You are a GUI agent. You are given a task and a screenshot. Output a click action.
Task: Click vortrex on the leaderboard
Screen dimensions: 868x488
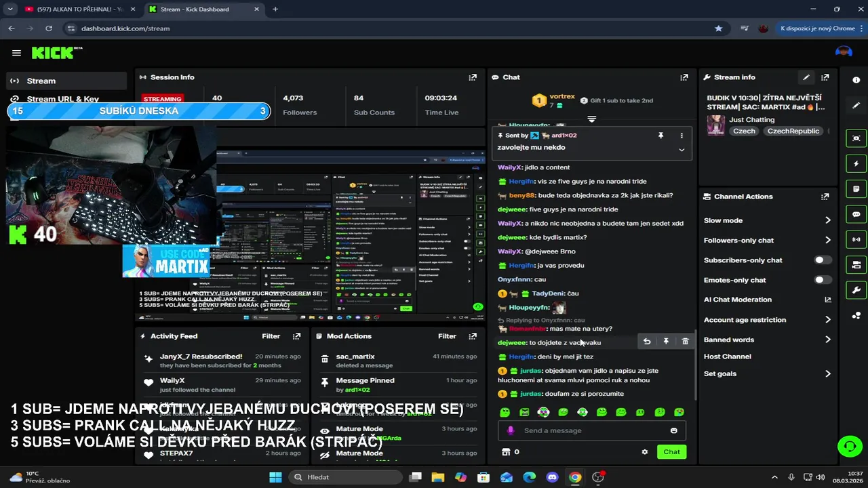562,97
